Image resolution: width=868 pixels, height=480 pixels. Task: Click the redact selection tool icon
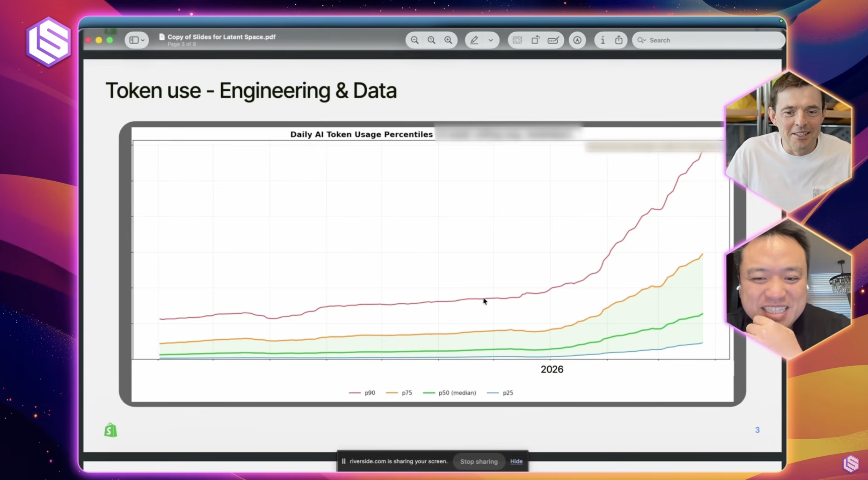[x=517, y=40]
